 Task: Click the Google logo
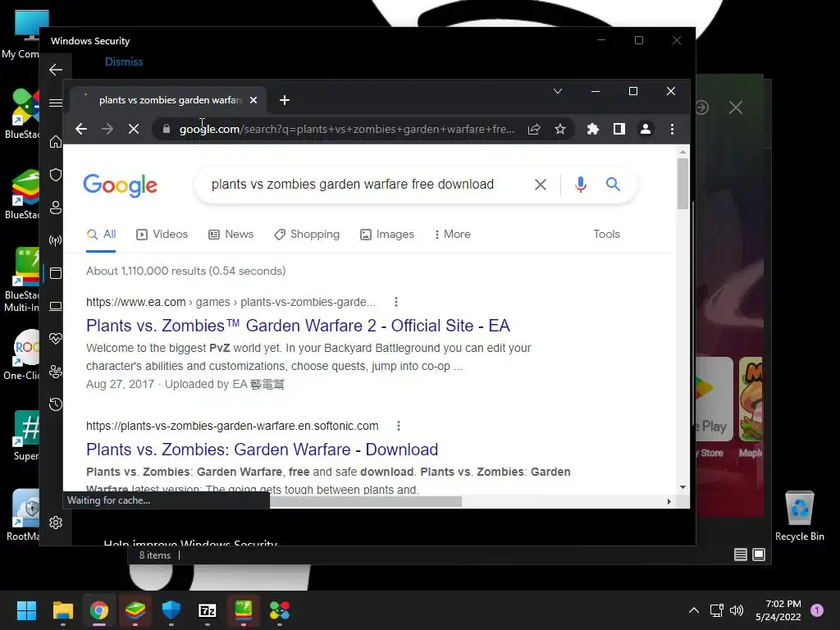pos(120,185)
